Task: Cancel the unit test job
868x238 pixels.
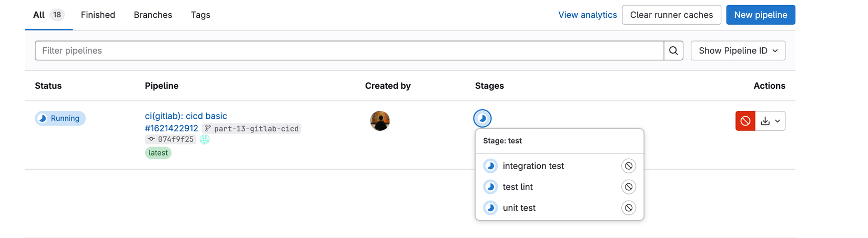Action: click(x=628, y=208)
